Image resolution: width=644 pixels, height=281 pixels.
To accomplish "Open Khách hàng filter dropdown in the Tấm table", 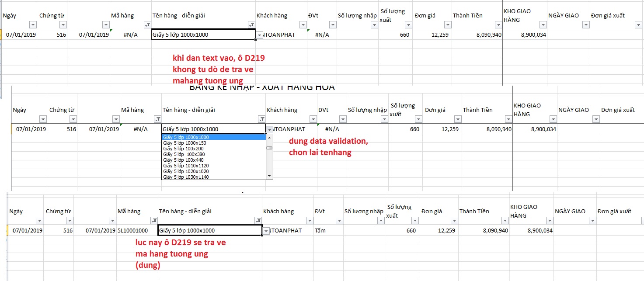I will click(x=310, y=220).
